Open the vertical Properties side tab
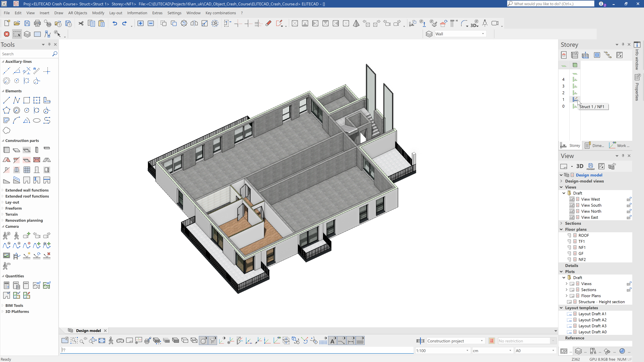Viewport: 644px width, 362px height. click(x=637, y=87)
